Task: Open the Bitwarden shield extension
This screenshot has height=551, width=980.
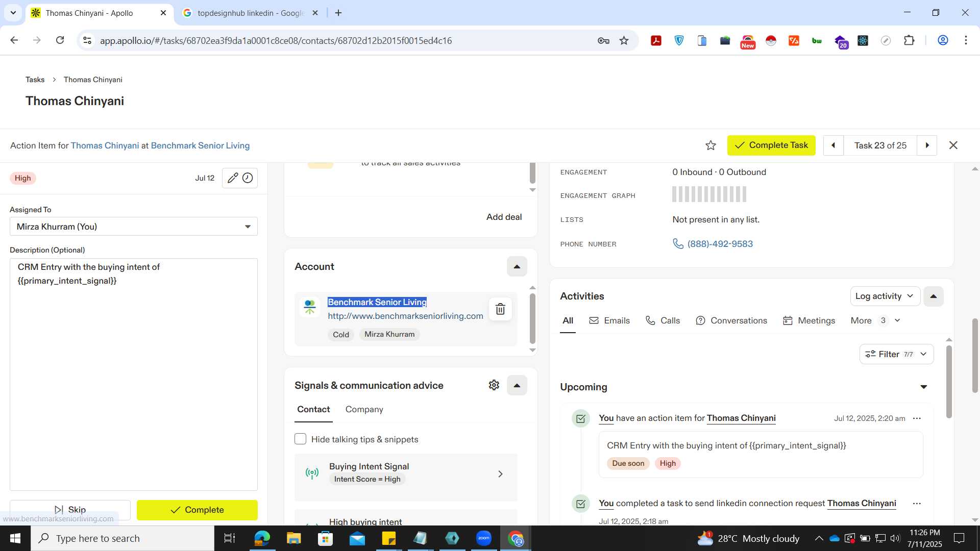Action: point(679,41)
